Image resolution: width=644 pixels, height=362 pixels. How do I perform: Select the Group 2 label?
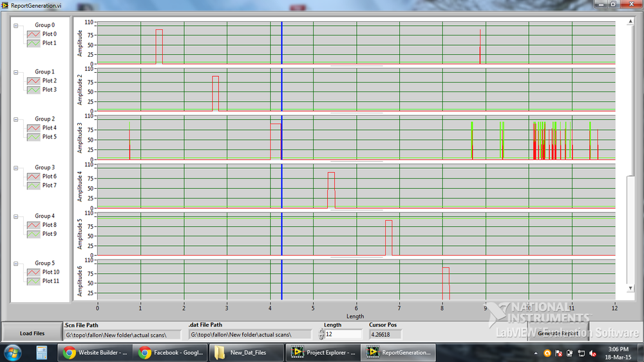pyautogui.click(x=45, y=119)
